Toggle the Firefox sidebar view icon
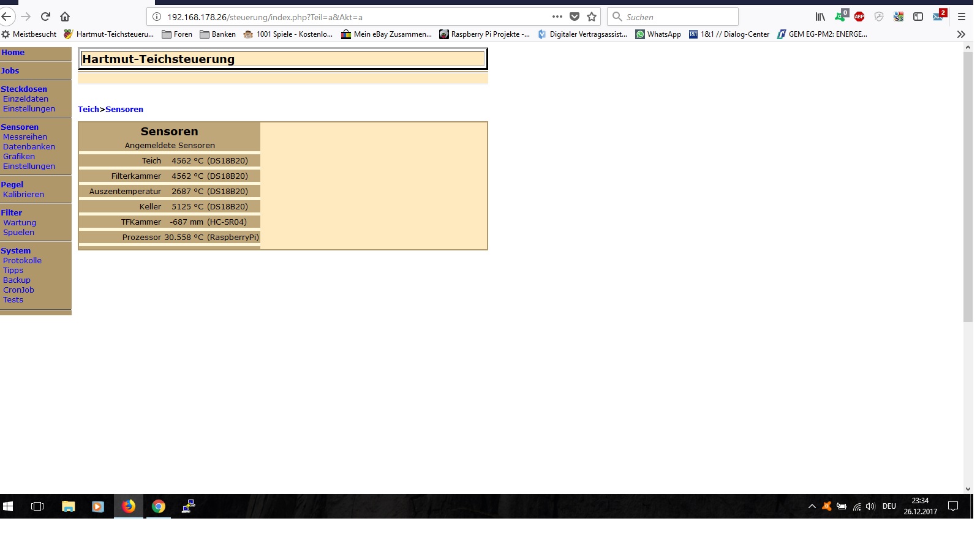Screen dimensions: 980x551 click(x=918, y=17)
